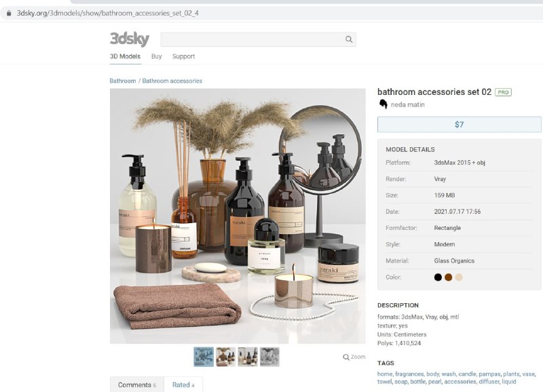Click the neda matin author avatar
The image size is (543, 392).
coord(383,104)
